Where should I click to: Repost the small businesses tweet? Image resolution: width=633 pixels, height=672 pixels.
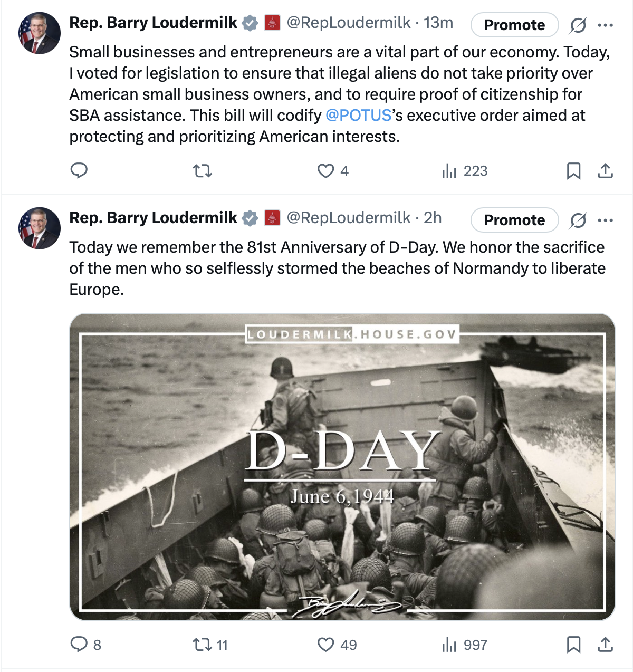pyautogui.click(x=203, y=171)
